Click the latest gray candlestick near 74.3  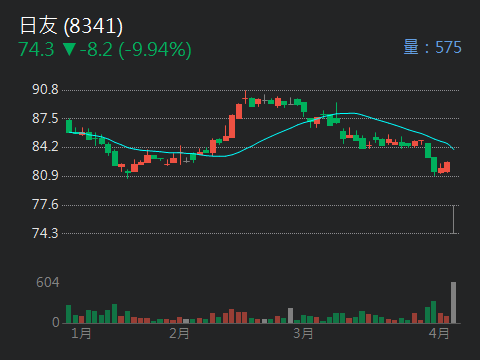(x=453, y=220)
